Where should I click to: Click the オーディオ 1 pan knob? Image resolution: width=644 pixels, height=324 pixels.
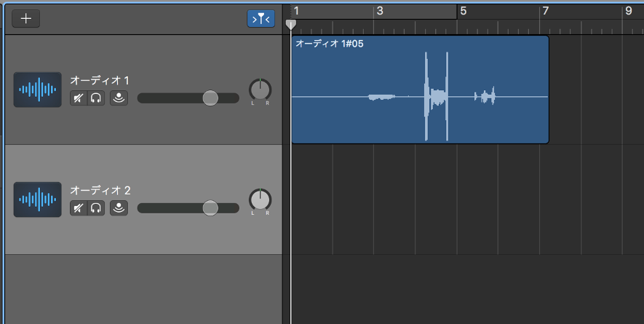pyautogui.click(x=260, y=90)
